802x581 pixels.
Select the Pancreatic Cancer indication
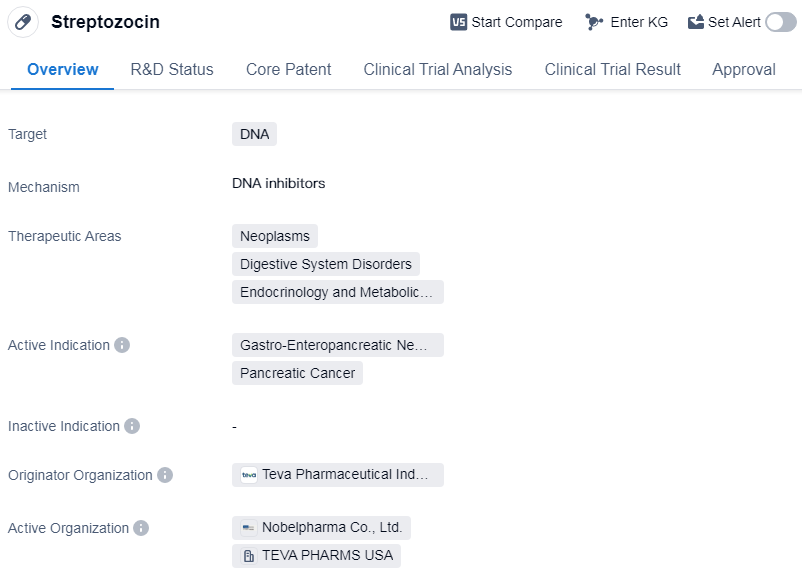[297, 373]
